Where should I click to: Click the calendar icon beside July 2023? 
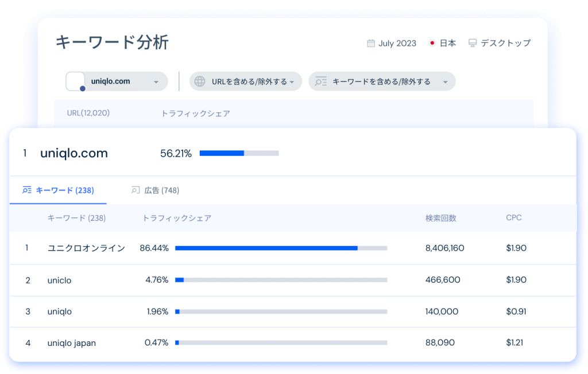coord(371,43)
